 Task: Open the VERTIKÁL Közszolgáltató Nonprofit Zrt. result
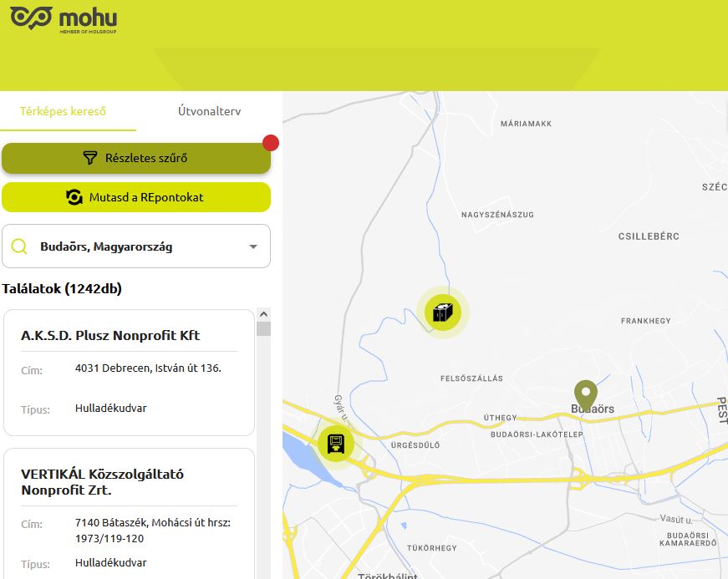coord(129,514)
